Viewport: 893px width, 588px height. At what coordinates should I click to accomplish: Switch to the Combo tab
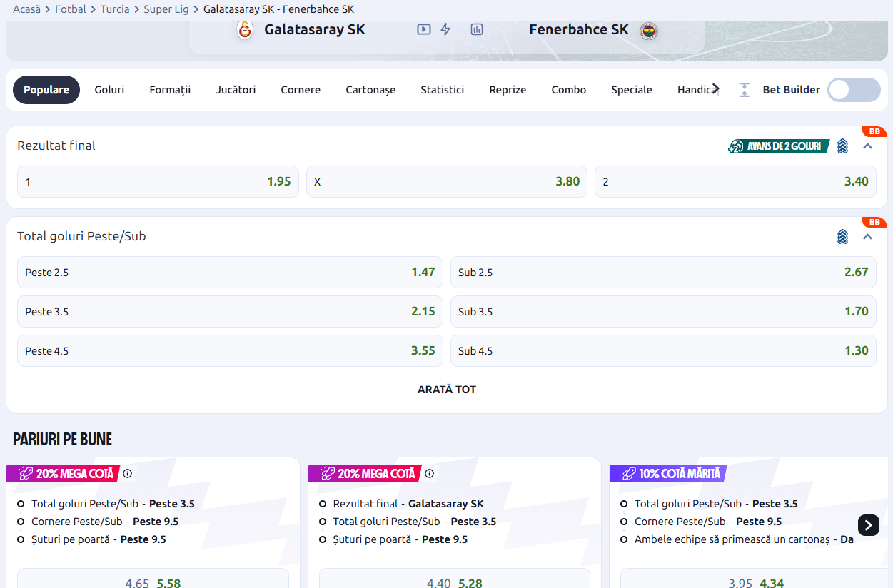[x=569, y=90]
